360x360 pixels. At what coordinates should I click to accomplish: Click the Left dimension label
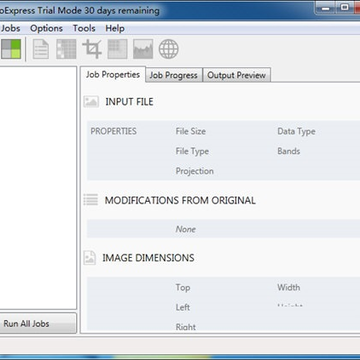(183, 307)
